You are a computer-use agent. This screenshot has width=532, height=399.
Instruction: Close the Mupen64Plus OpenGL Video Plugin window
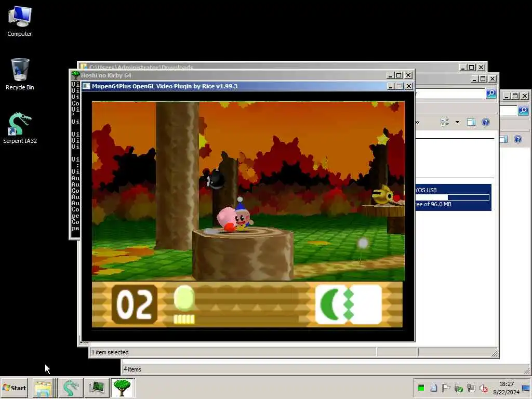tap(409, 86)
